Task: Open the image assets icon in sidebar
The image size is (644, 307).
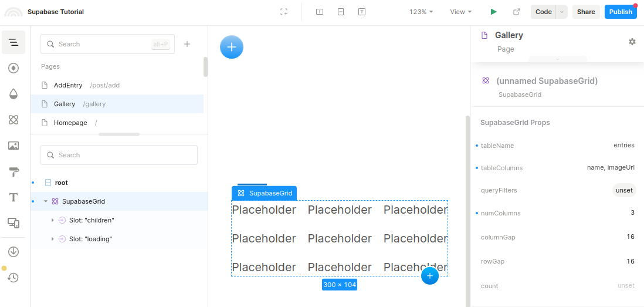Action: pos(13,146)
